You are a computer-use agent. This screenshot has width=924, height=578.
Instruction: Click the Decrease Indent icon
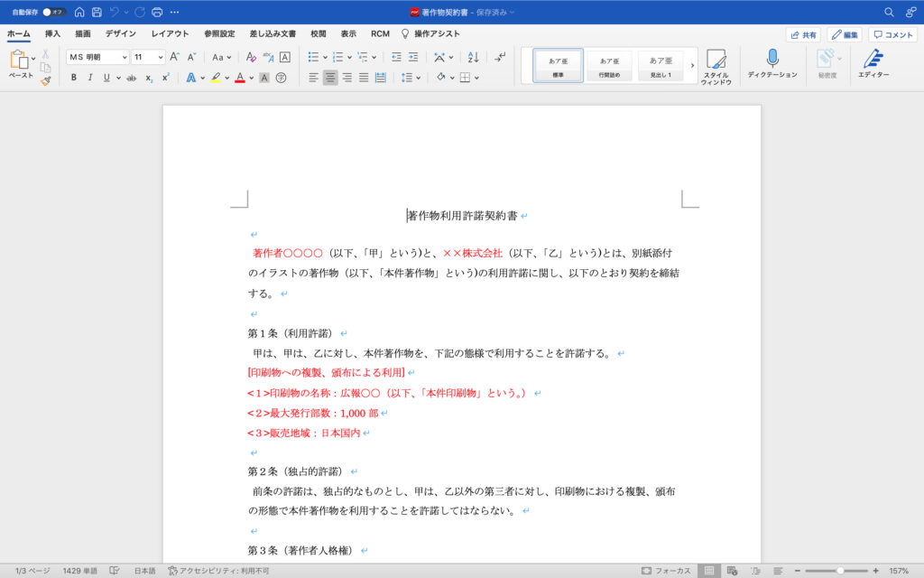click(x=396, y=57)
